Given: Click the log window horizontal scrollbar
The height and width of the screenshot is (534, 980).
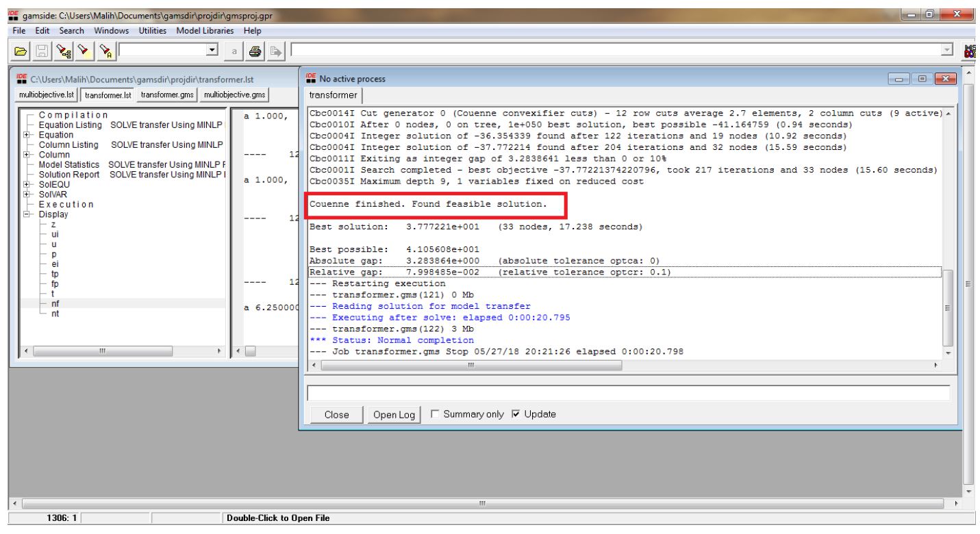Looking at the screenshot, I should (x=471, y=366).
